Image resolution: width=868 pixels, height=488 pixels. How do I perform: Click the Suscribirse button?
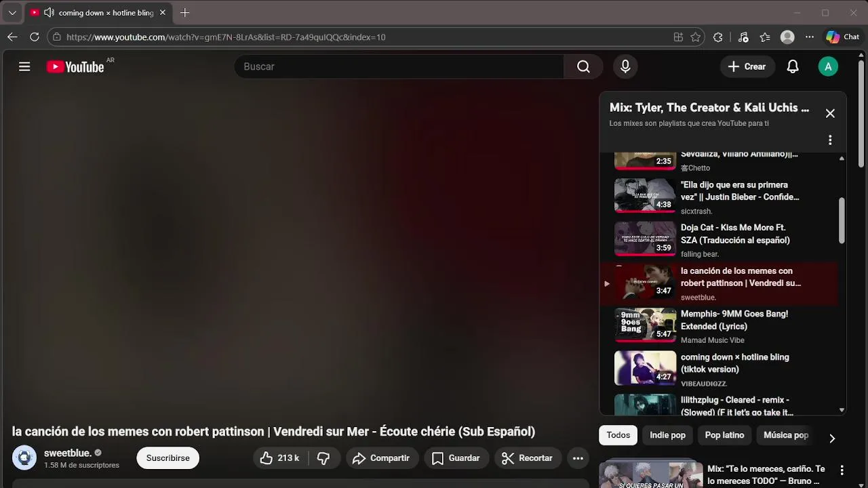click(x=168, y=458)
